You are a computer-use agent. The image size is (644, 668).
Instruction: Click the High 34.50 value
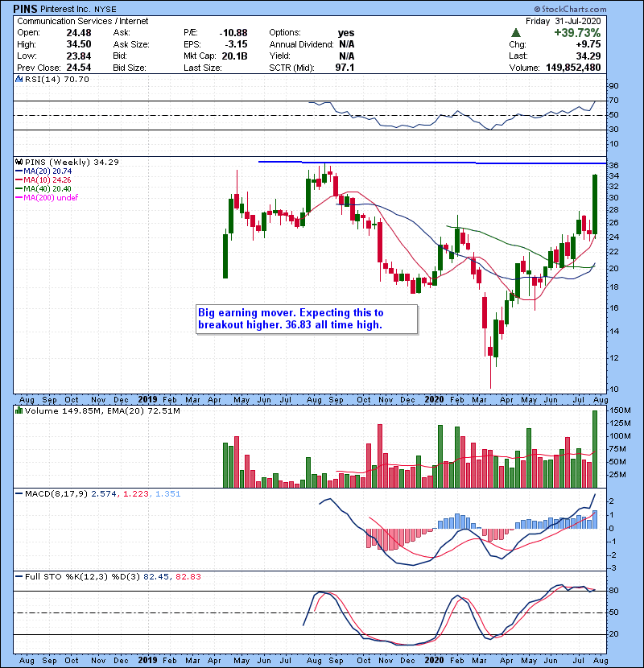tap(79, 44)
